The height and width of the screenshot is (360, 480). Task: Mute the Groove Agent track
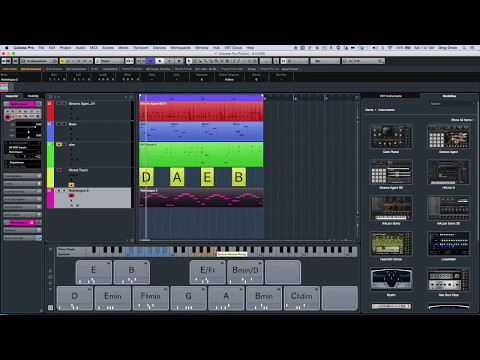point(59,104)
